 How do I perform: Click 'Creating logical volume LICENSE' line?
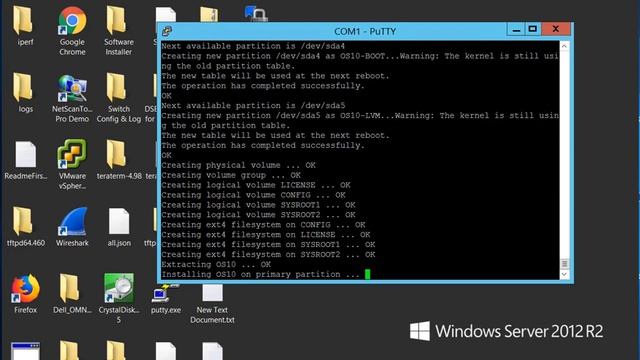coord(256,185)
